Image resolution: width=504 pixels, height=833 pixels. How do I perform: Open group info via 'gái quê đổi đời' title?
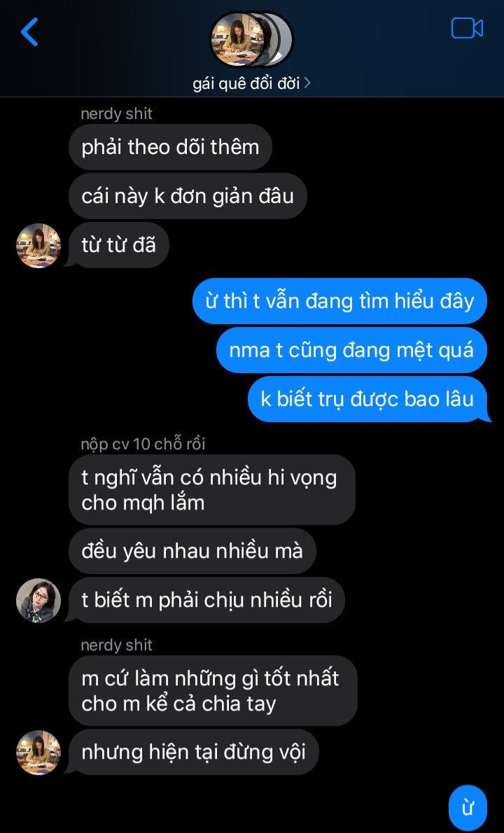click(246, 83)
